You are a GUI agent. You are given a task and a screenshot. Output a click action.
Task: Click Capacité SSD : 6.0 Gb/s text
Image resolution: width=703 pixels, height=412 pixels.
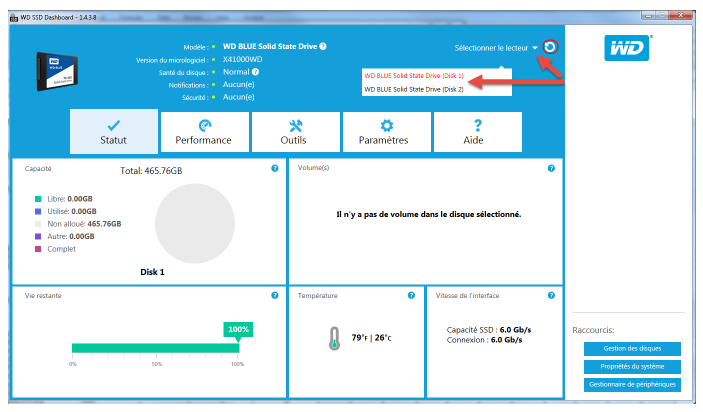(x=489, y=330)
